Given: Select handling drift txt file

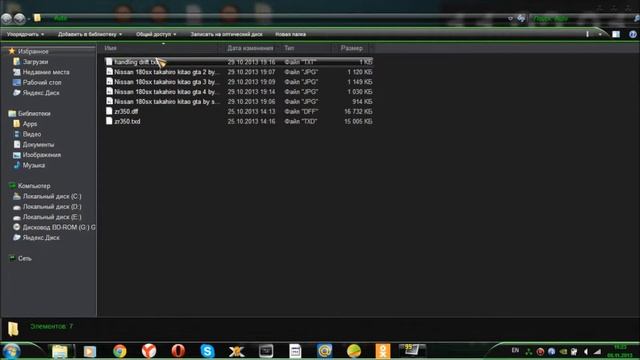Looking at the screenshot, I should [x=238, y=62].
